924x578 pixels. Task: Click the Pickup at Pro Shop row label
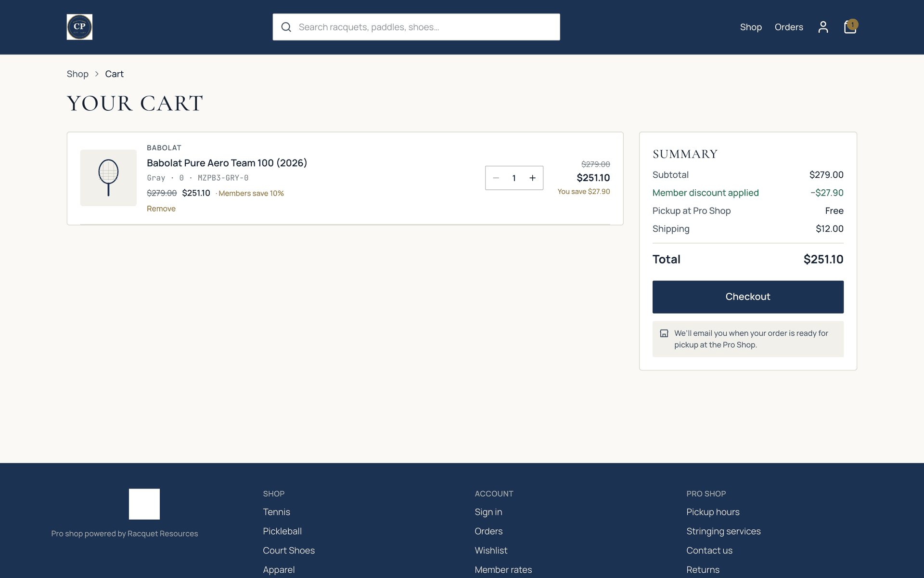[x=692, y=211]
